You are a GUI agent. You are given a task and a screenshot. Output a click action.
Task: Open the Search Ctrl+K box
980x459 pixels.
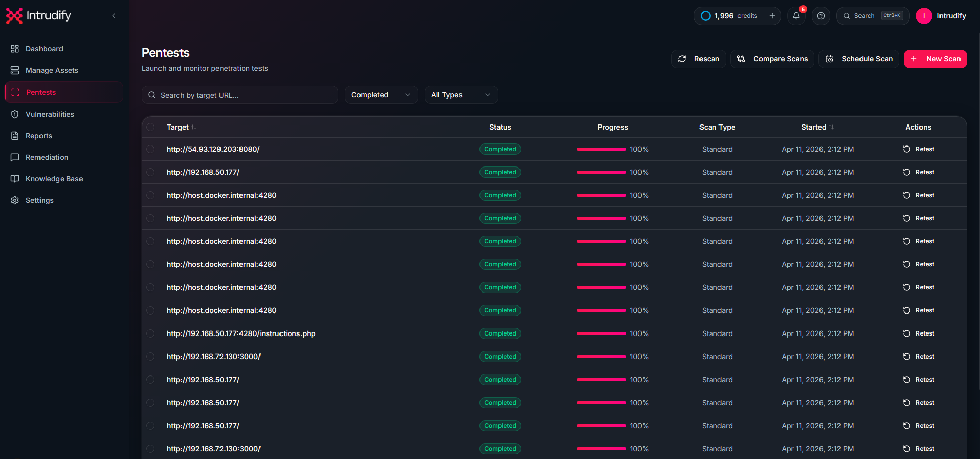[x=873, y=16]
